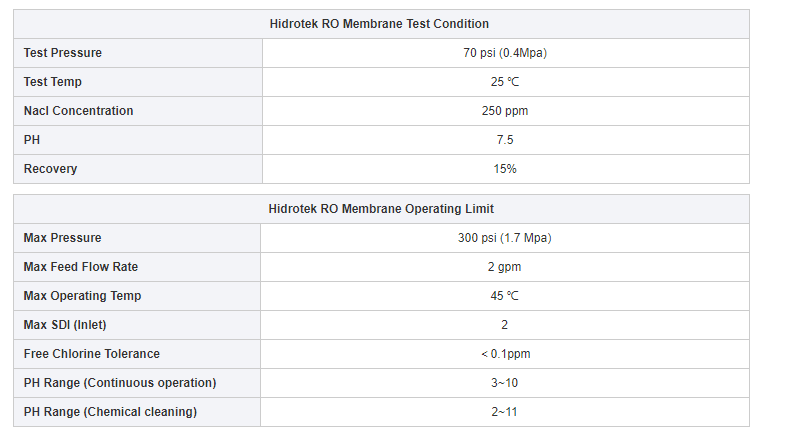Select the PH Range (Chemical cleaning) label
This screenshot has width=805, height=438.
tap(110, 412)
